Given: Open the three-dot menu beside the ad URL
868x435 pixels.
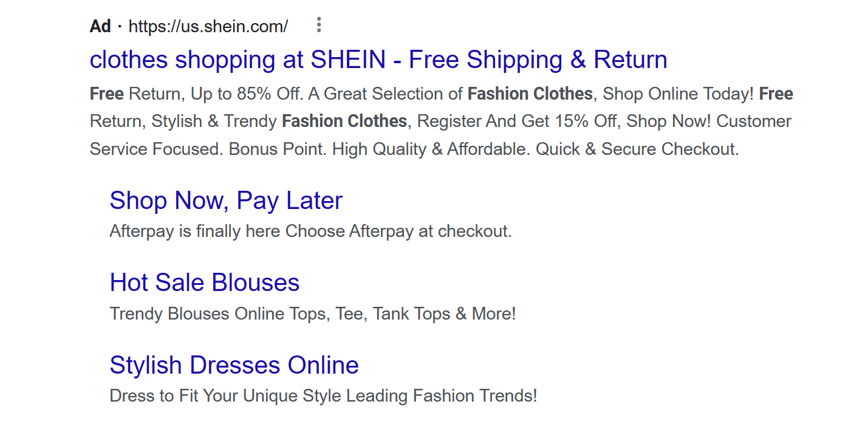Looking at the screenshot, I should pos(318,26).
